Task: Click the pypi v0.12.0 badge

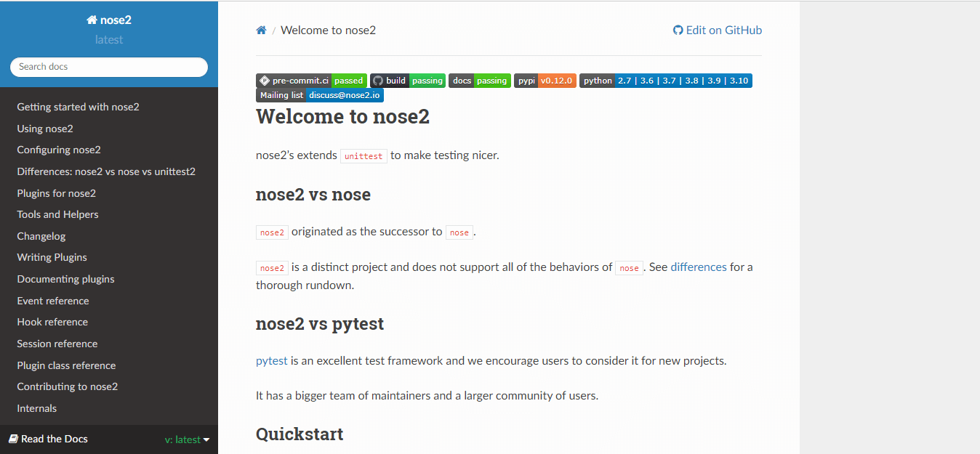Action: (x=545, y=81)
